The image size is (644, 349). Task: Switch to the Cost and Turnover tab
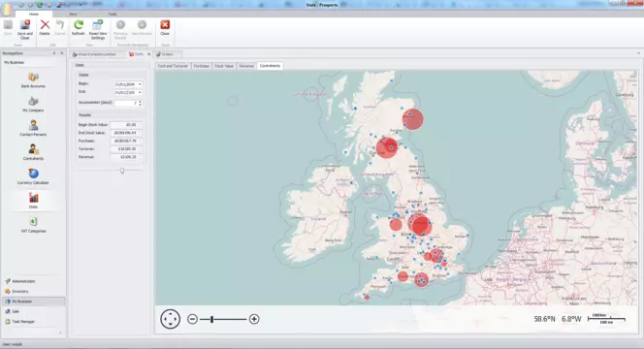pyautogui.click(x=173, y=66)
